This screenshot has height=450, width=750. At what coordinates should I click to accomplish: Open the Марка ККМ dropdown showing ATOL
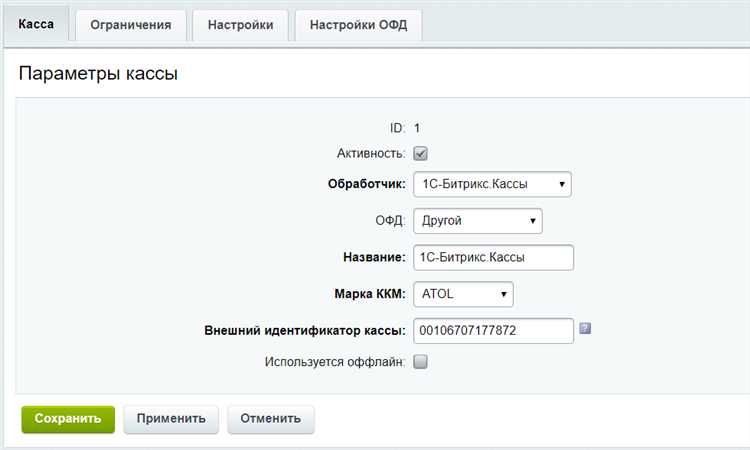click(463, 294)
